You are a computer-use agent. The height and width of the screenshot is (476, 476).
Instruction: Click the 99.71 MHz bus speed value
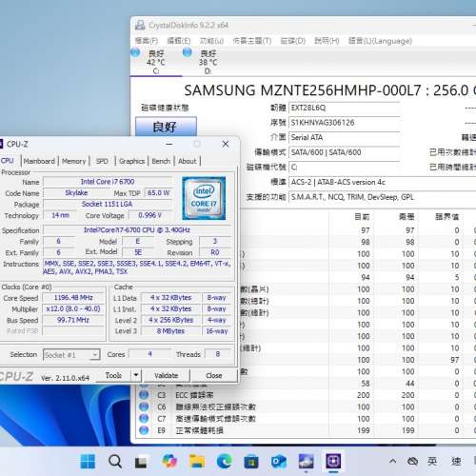point(73,320)
